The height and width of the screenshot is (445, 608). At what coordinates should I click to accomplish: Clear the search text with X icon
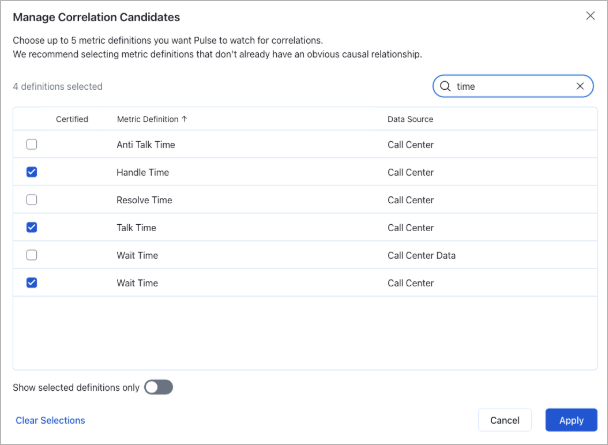580,87
